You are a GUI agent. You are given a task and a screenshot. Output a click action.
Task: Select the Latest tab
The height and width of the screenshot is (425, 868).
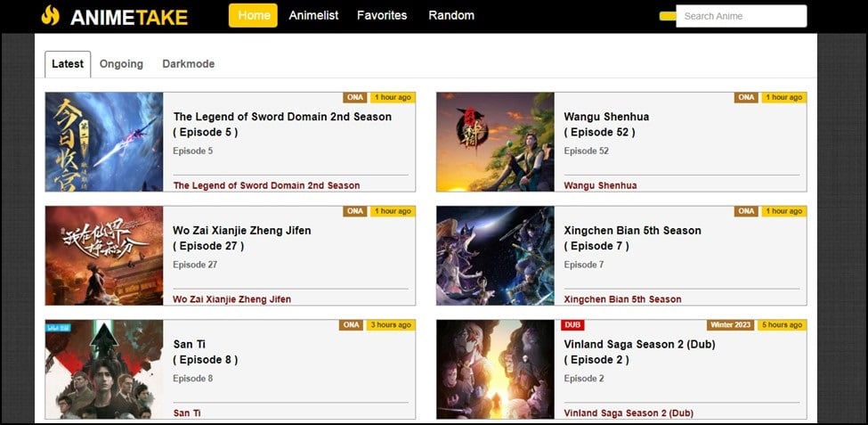(x=68, y=64)
